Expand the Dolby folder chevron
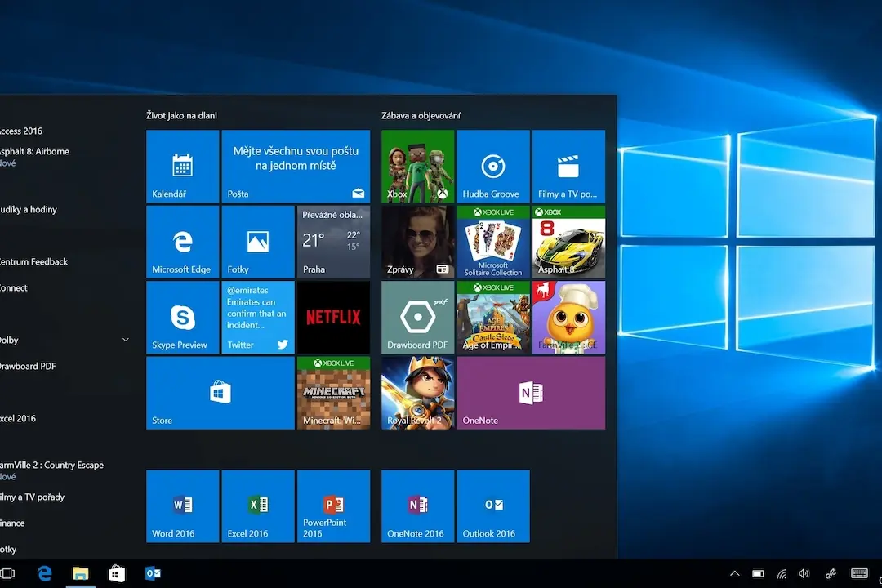The width and height of the screenshot is (882, 588). point(126,340)
